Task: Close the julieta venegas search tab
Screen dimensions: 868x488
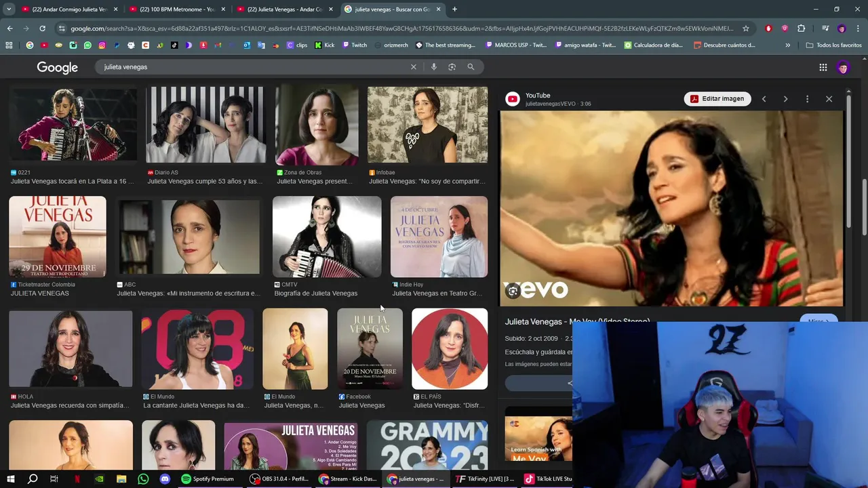Action: point(438,9)
